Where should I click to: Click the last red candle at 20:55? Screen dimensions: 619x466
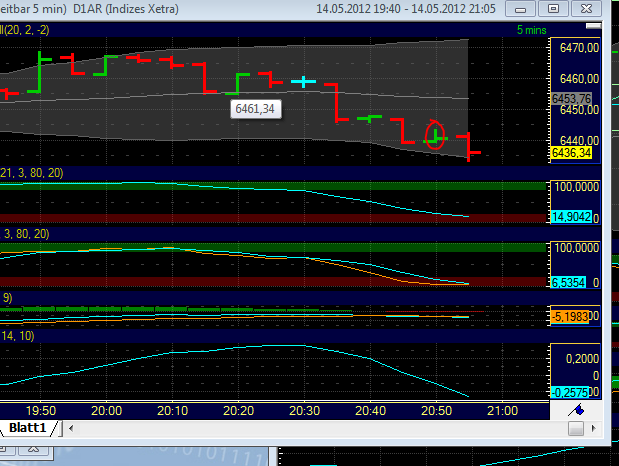click(469, 147)
